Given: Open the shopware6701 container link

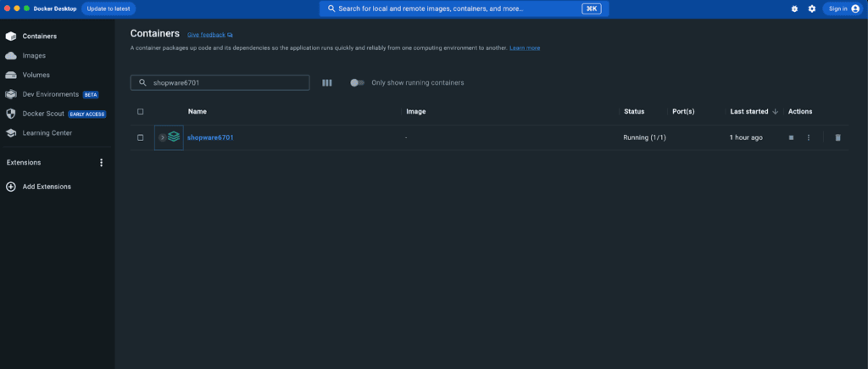Looking at the screenshot, I should pyautogui.click(x=210, y=137).
